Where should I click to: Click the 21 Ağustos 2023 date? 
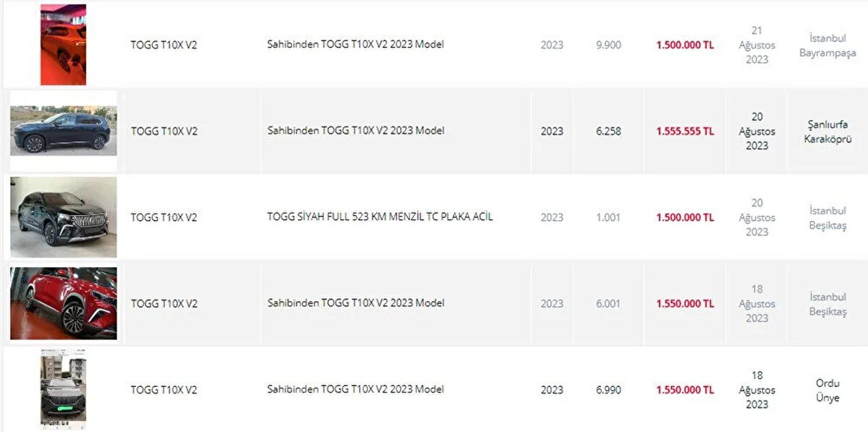point(757,45)
